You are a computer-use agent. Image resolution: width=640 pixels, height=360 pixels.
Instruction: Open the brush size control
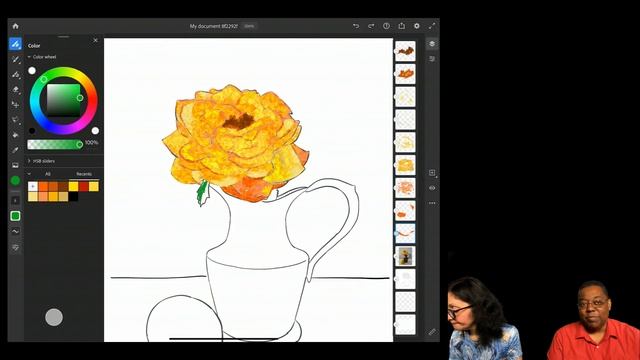[x=16, y=200]
